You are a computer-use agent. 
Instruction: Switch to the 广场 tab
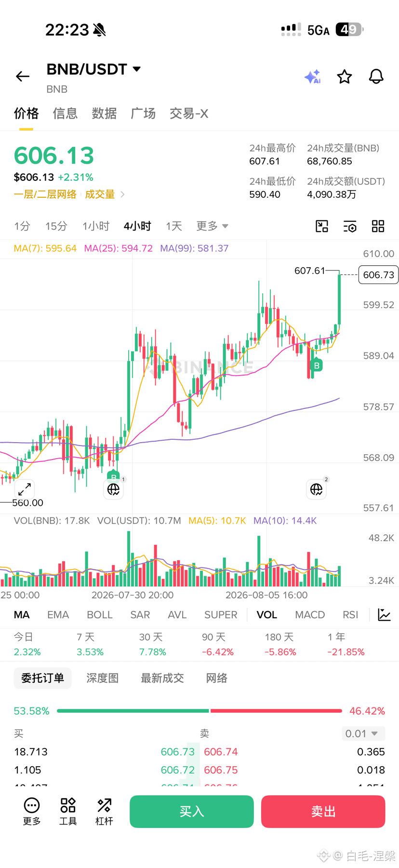[143, 113]
